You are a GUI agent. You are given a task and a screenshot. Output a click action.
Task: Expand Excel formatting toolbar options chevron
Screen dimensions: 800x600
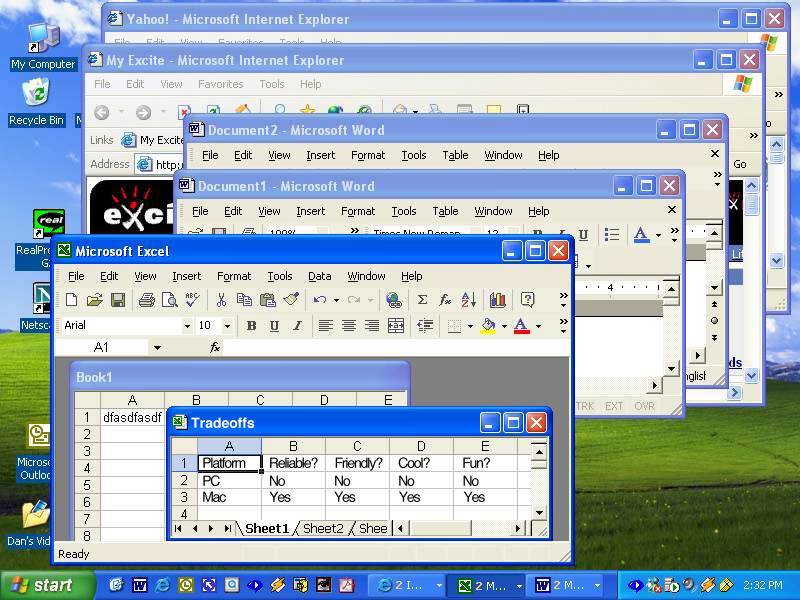(563, 326)
